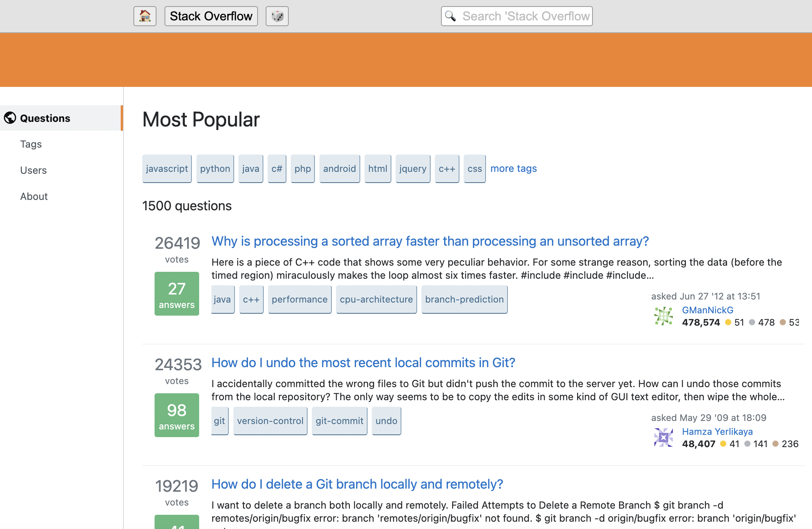Viewport: 812px width, 529px height.
Task: Open the Stack Overflow title button
Action: pos(211,16)
